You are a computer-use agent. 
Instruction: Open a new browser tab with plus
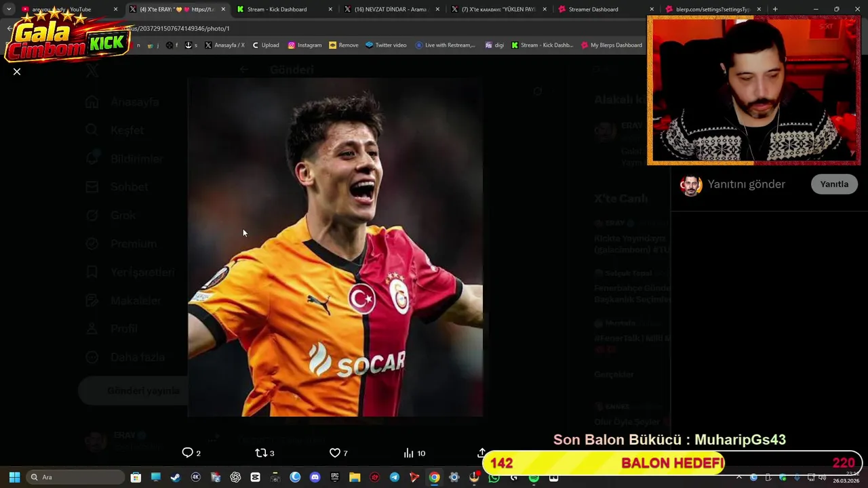click(775, 9)
